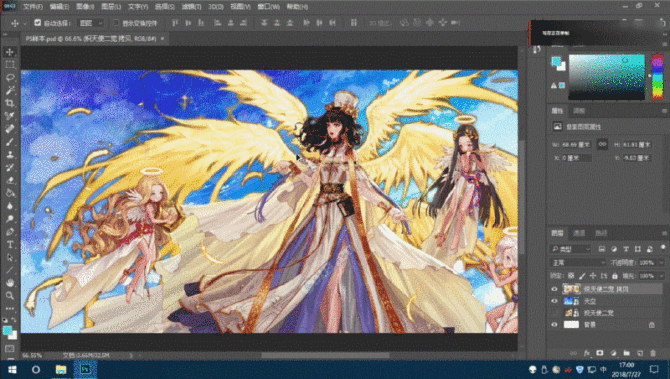Image resolution: width=670 pixels, height=379 pixels.
Task: Click the fx layer style icon
Action: (x=587, y=353)
